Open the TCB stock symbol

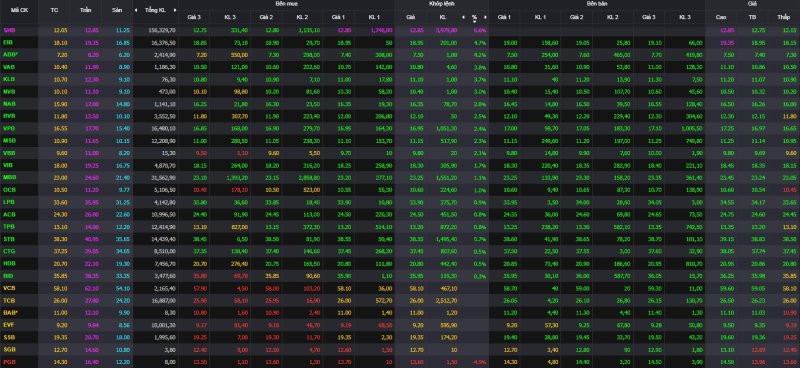(8, 301)
